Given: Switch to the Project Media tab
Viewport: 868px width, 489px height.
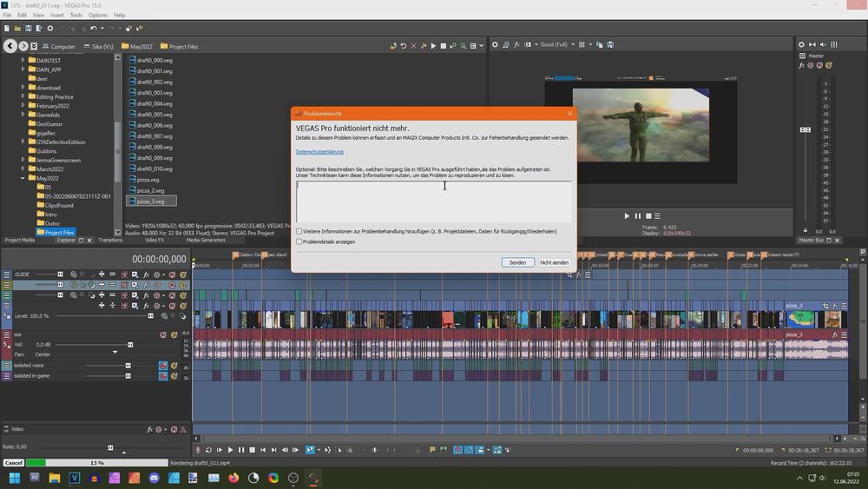Looking at the screenshot, I should tap(19, 241).
